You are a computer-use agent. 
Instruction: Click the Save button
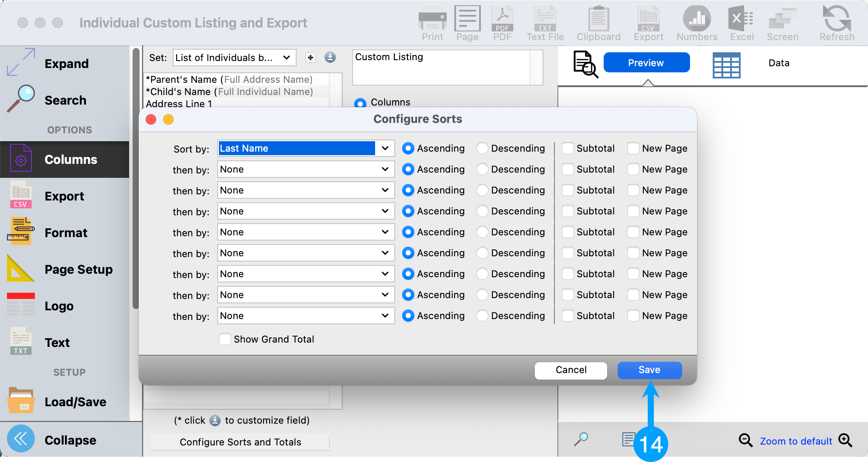click(x=649, y=370)
